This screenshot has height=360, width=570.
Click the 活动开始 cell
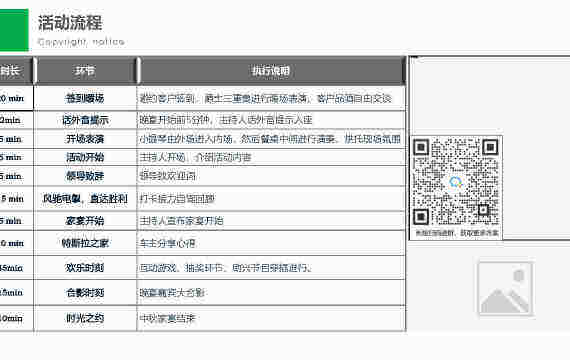tap(85, 157)
